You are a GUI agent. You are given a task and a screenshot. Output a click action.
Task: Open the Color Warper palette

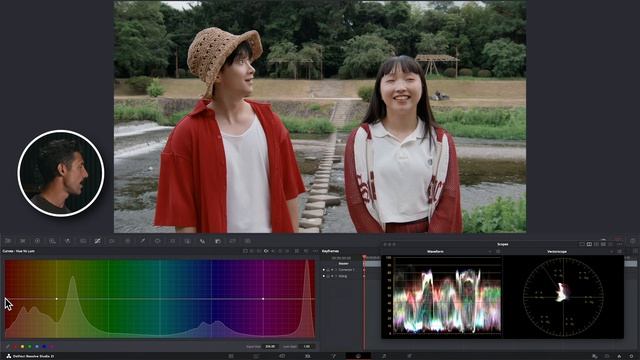112,241
